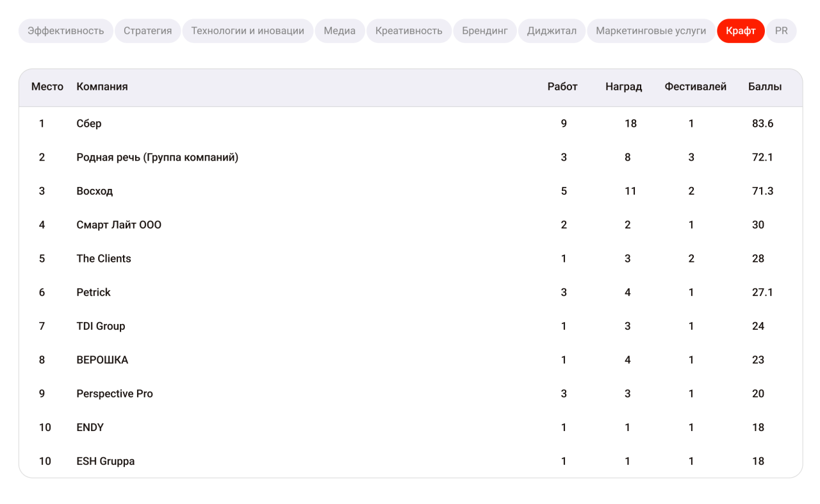Click the active Крафт tab
Screen dimensions: 820x504
pos(740,31)
